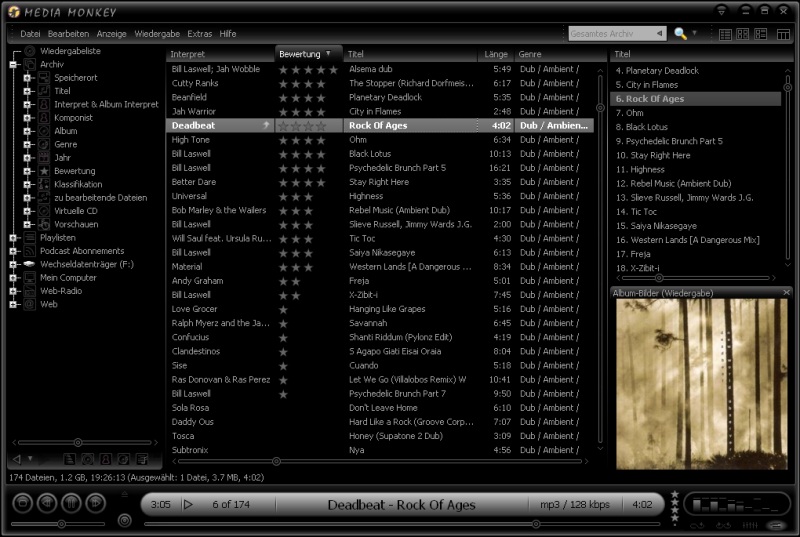Screen dimensions: 800x537
Task: Switch to the details list view icon
Action: coord(725,34)
